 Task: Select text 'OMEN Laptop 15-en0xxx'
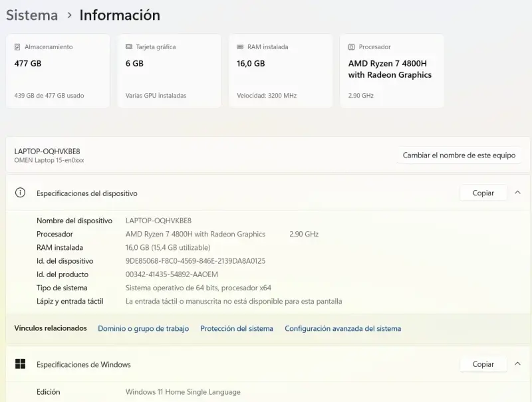(49, 160)
